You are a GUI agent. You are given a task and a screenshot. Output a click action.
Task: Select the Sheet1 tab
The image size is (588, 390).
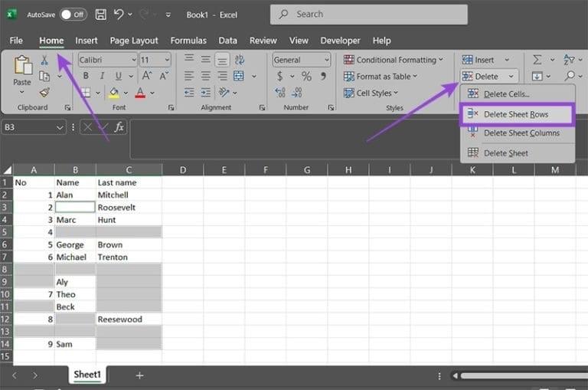click(x=87, y=374)
